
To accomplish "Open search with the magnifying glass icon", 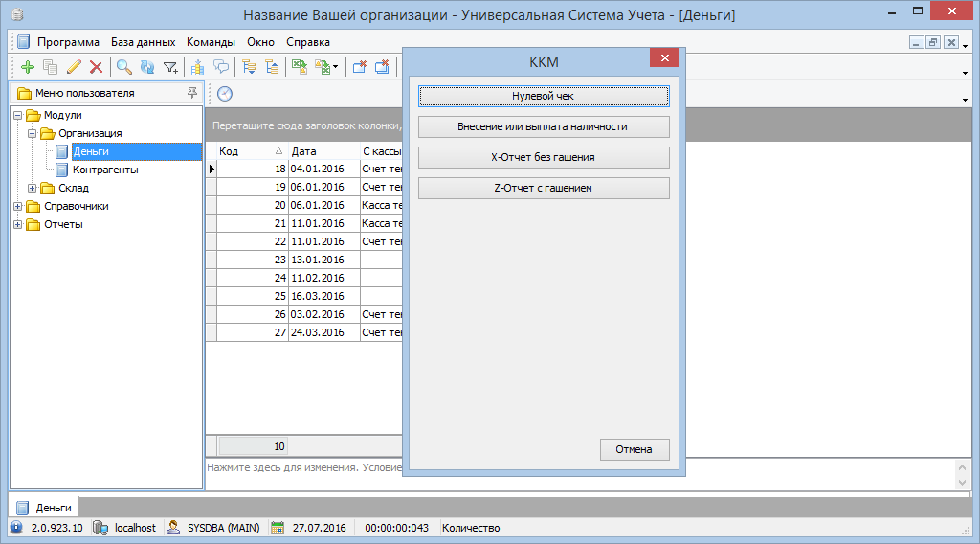I will pyautogui.click(x=124, y=67).
